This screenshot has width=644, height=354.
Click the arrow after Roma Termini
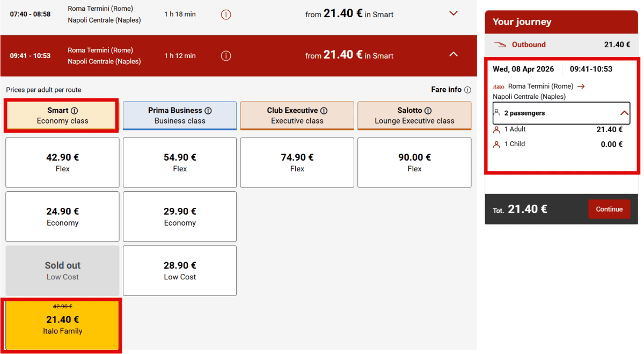pyautogui.click(x=581, y=86)
